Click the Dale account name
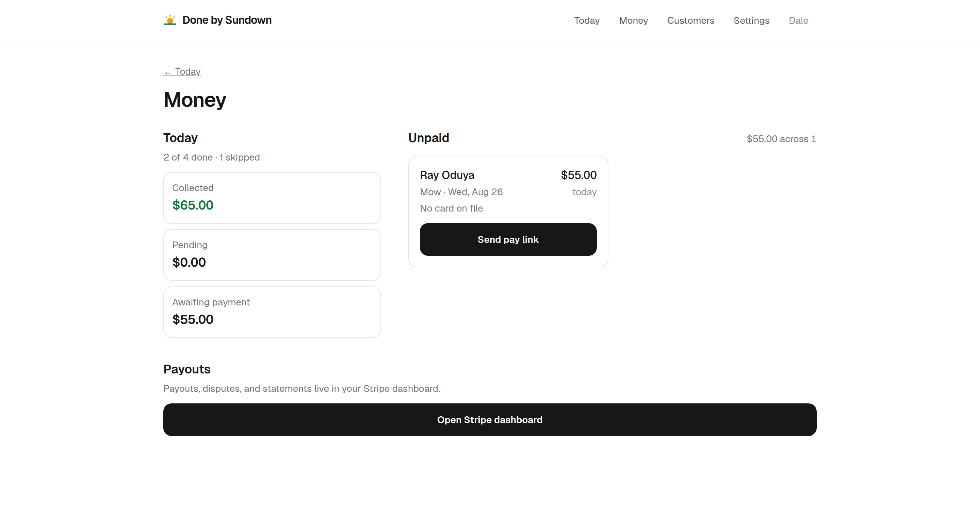Viewport: 980px width, 517px height. (x=798, y=20)
